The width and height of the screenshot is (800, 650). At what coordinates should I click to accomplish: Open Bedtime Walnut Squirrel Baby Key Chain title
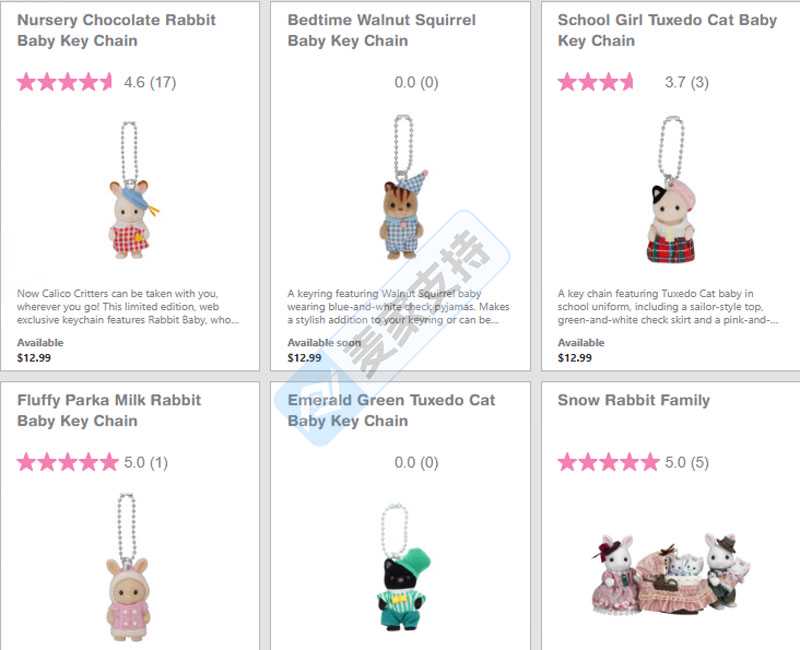click(x=382, y=30)
